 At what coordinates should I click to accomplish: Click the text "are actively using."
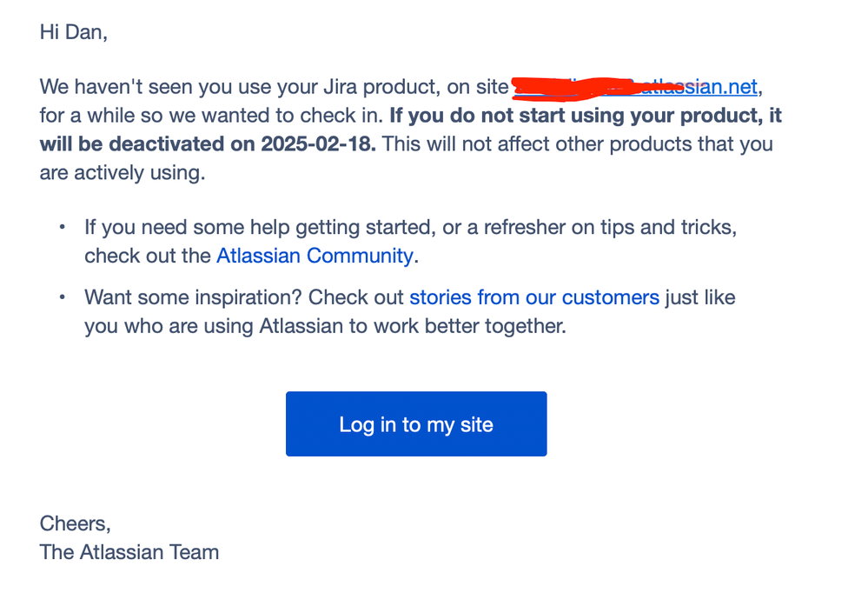pyautogui.click(x=123, y=172)
